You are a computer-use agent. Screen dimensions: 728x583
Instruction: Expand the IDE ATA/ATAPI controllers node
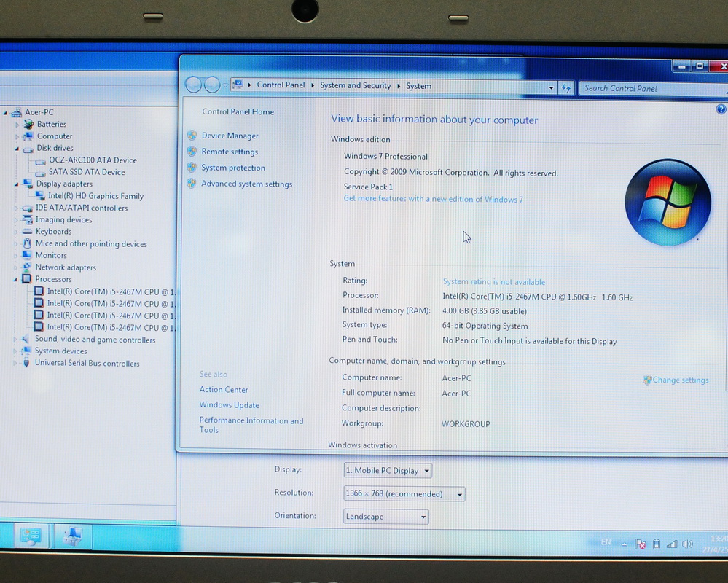click(x=16, y=208)
